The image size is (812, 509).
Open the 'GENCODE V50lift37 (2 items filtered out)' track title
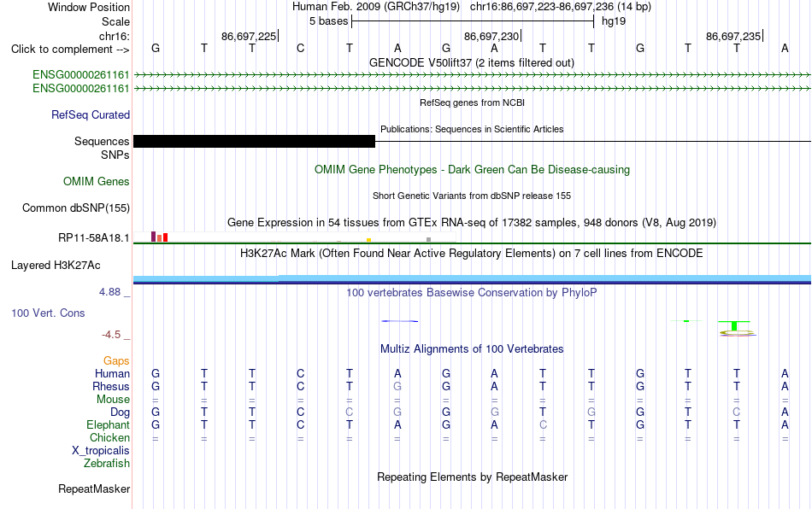click(472, 62)
